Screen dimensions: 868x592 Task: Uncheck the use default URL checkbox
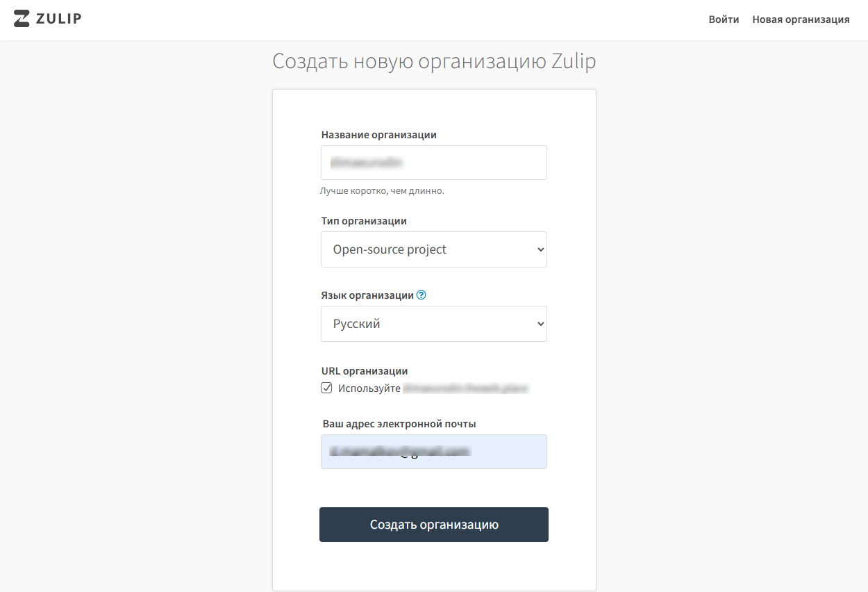[x=326, y=388]
